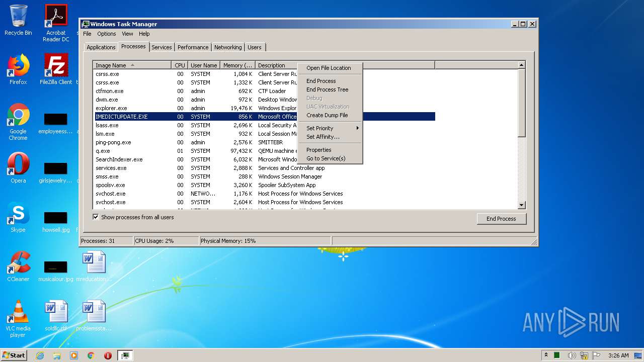The image size is (644, 362).
Task: Click the process list scroll up arrow
Action: point(522,65)
